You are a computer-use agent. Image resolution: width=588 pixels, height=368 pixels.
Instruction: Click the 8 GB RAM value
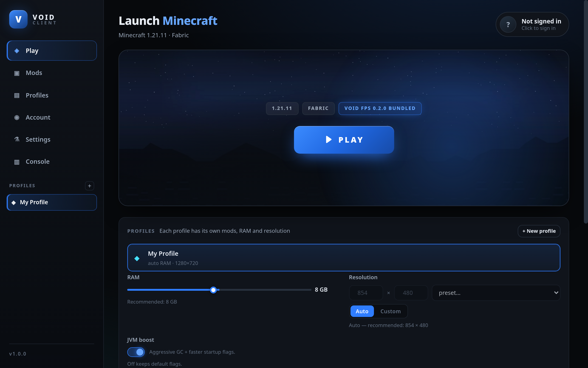pos(321,290)
